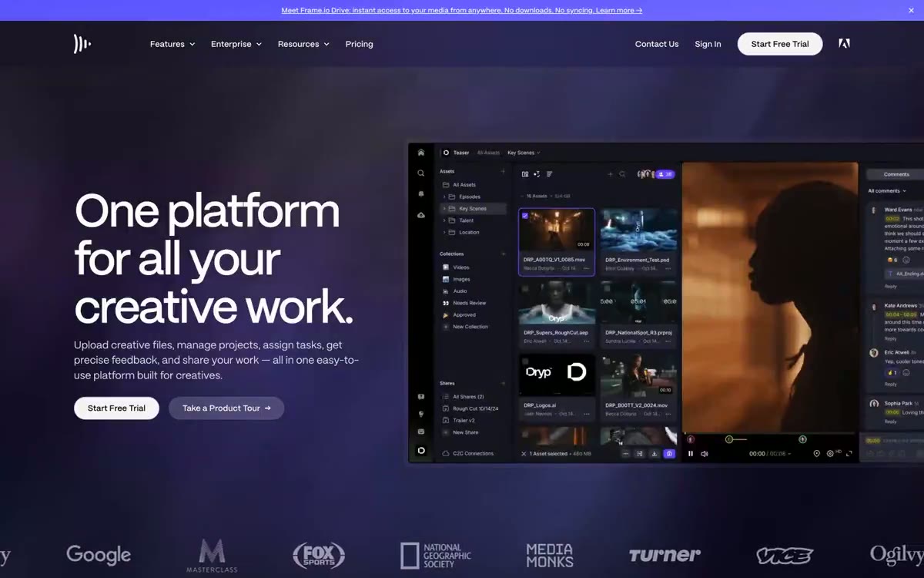
Task: Open notifications bell in app sidebar
Action: (421, 194)
